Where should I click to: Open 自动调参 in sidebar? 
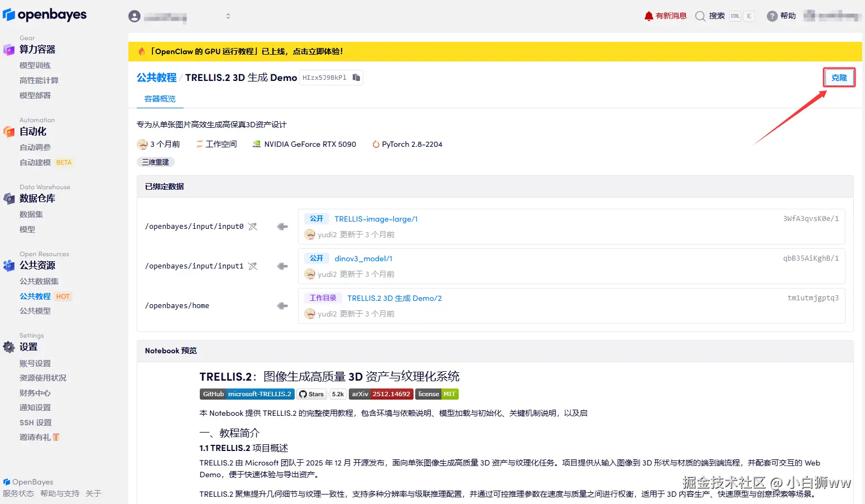tap(35, 147)
